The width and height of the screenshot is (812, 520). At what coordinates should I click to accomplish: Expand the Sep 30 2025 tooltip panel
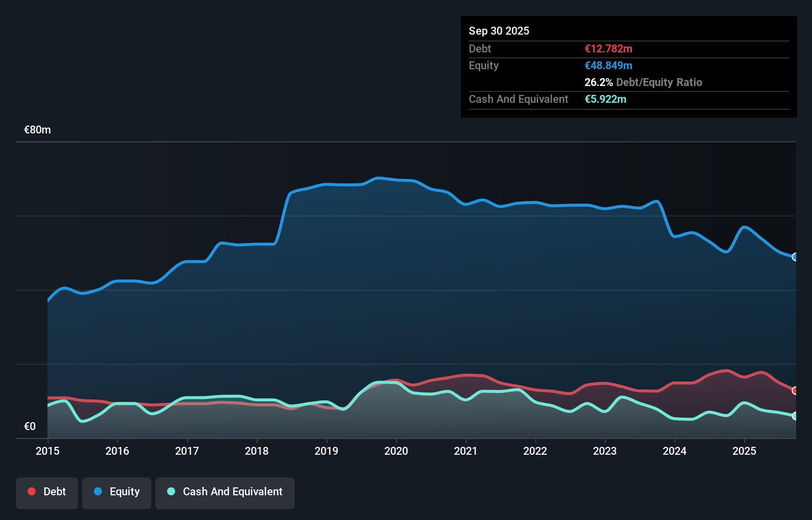click(x=499, y=31)
